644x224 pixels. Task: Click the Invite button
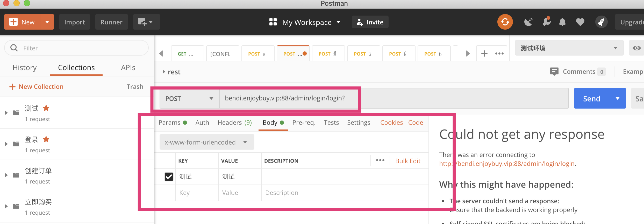tap(370, 22)
